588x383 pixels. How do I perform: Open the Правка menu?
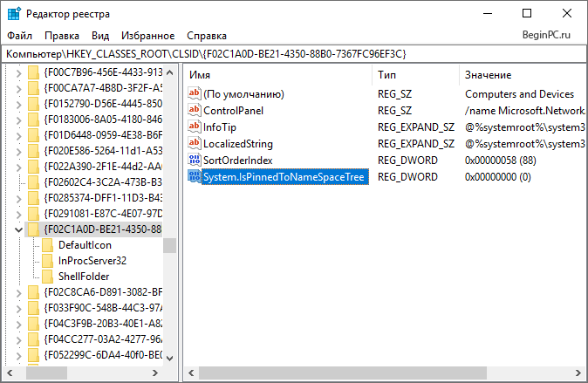click(62, 36)
